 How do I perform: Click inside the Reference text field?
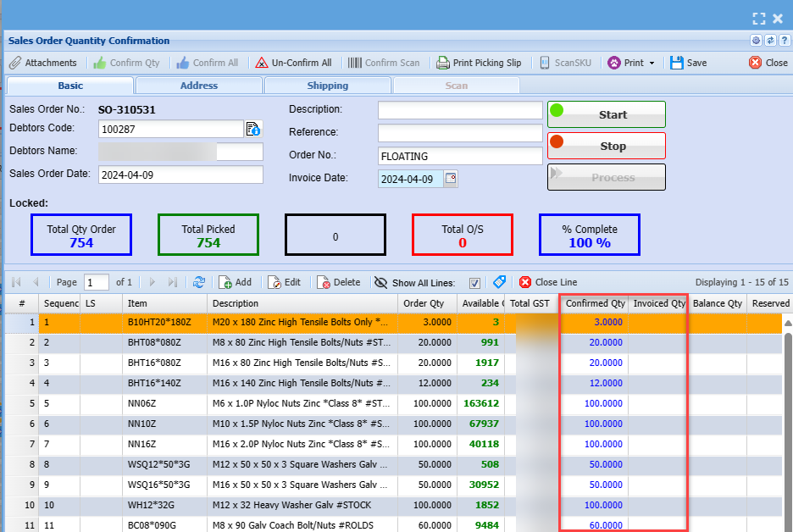tap(459, 133)
